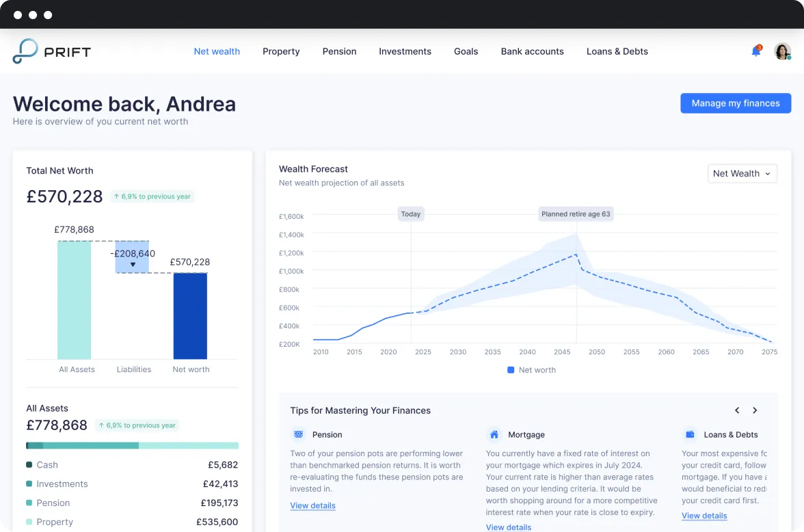Viewport: 804px width, 532px height.
Task: Open the Bank accounts tab
Action: click(532, 51)
